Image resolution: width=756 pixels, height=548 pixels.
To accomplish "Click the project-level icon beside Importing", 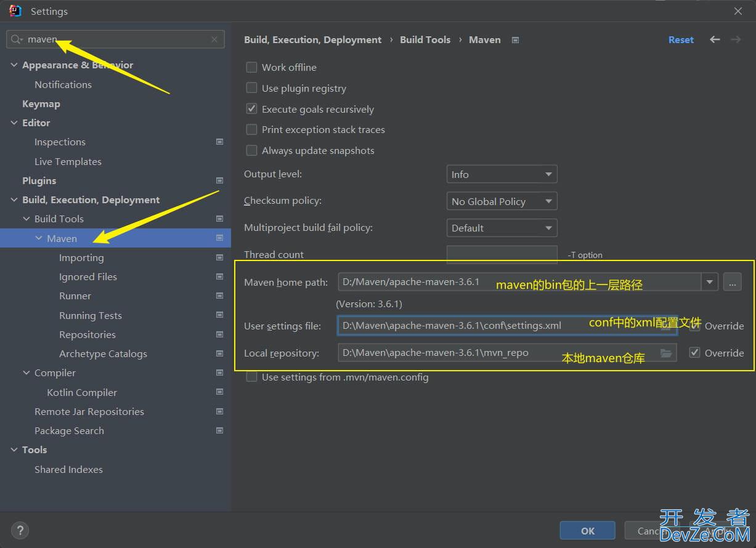I will click(x=219, y=257).
